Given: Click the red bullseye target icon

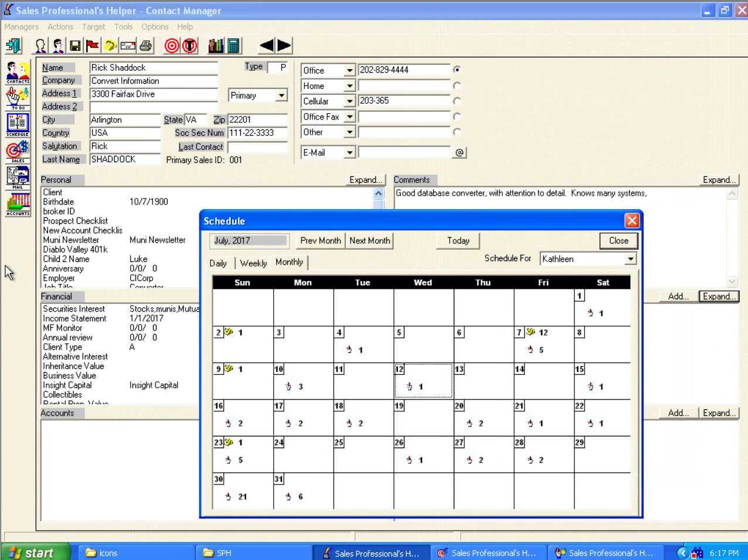Looking at the screenshot, I should click(x=172, y=45).
